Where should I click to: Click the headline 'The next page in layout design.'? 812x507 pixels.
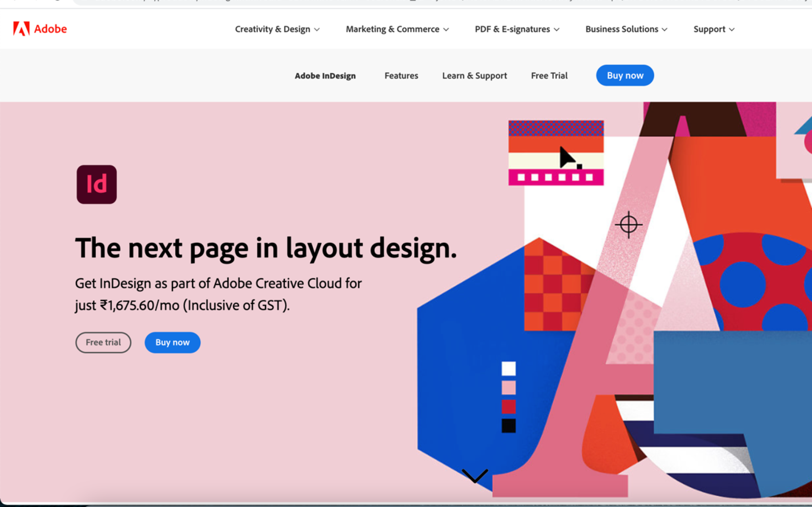pyautogui.click(x=266, y=248)
